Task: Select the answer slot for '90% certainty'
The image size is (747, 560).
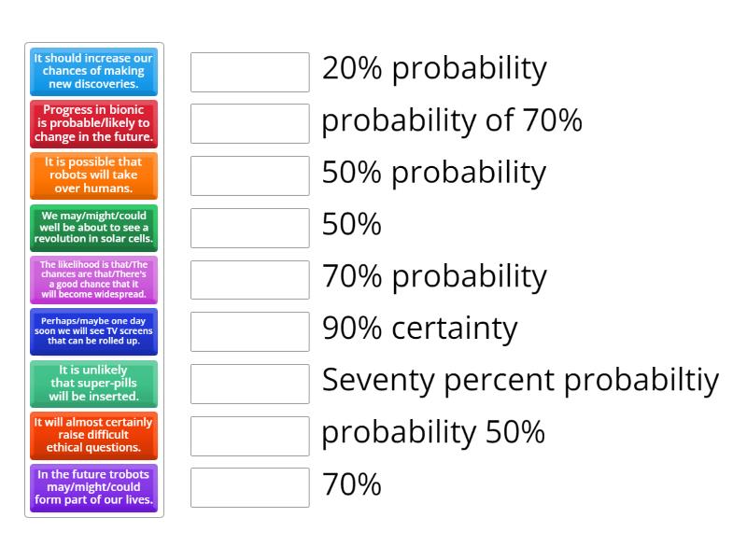Action: coord(248,331)
